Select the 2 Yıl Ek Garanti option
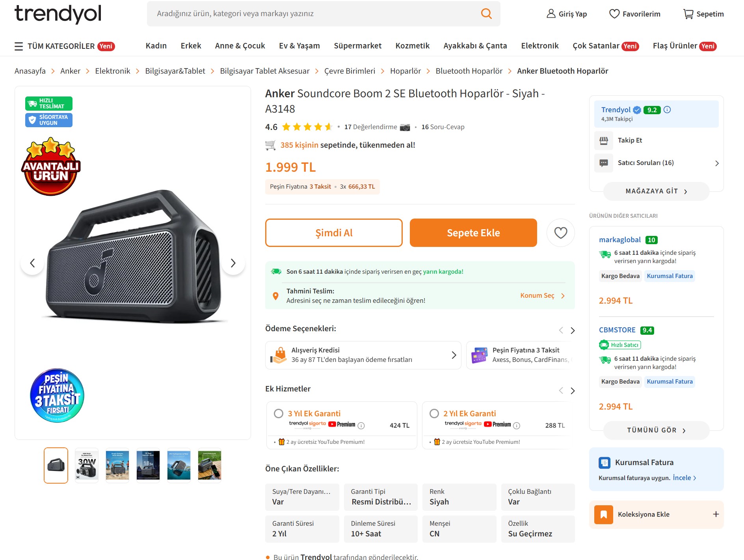This screenshot has height=560, width=744. [x=434, y=414]
